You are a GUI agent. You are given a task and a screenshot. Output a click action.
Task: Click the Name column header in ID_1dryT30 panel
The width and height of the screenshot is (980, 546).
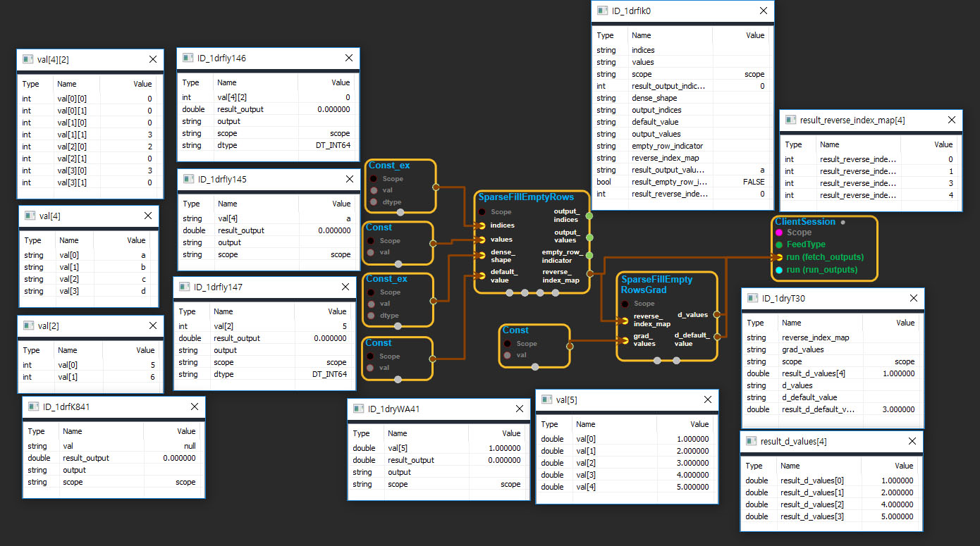point(792,323)
